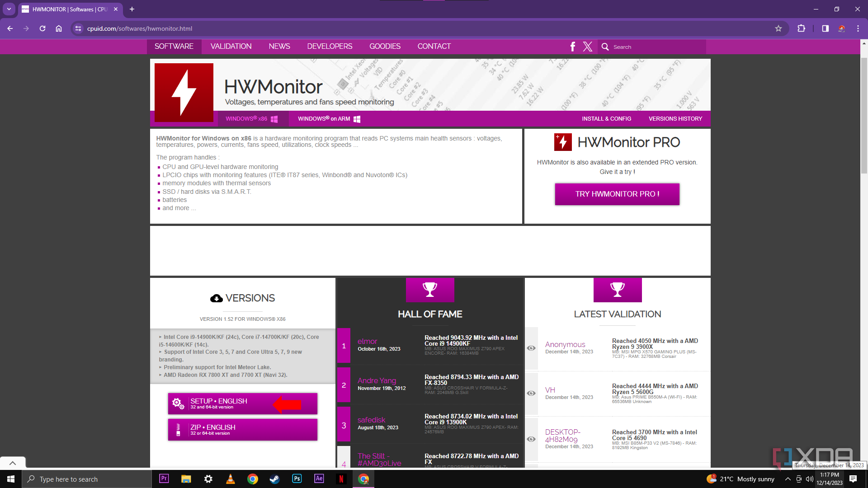Bookmark this page with star icon
This screenshot has width=868, height=488.
(x=778, y=28)
